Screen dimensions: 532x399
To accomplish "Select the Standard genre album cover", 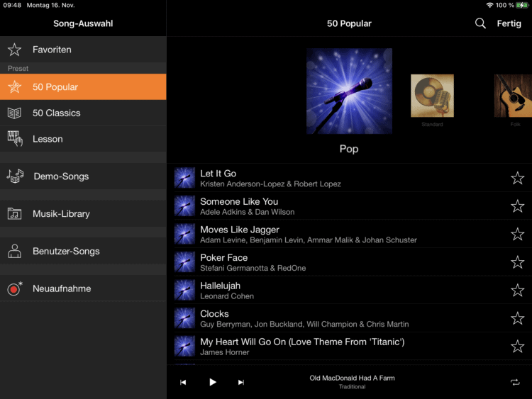I will tap(432, 96).
